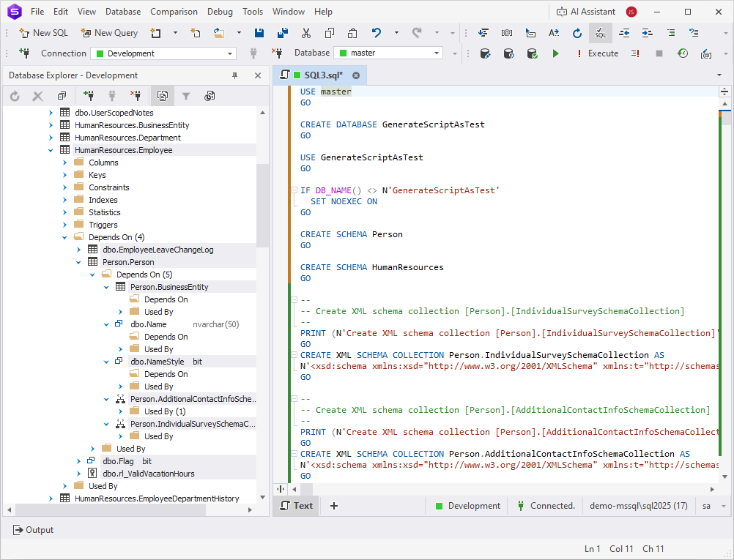The height and width of the screenshot is (560, 734).
Task: Collapse the Person.BusinessEntity node
Action: 106,287
